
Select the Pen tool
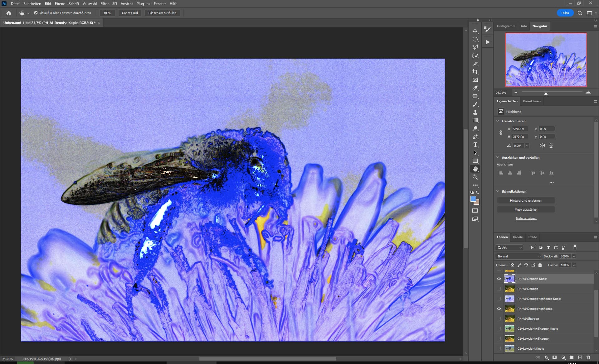(475, 137)
